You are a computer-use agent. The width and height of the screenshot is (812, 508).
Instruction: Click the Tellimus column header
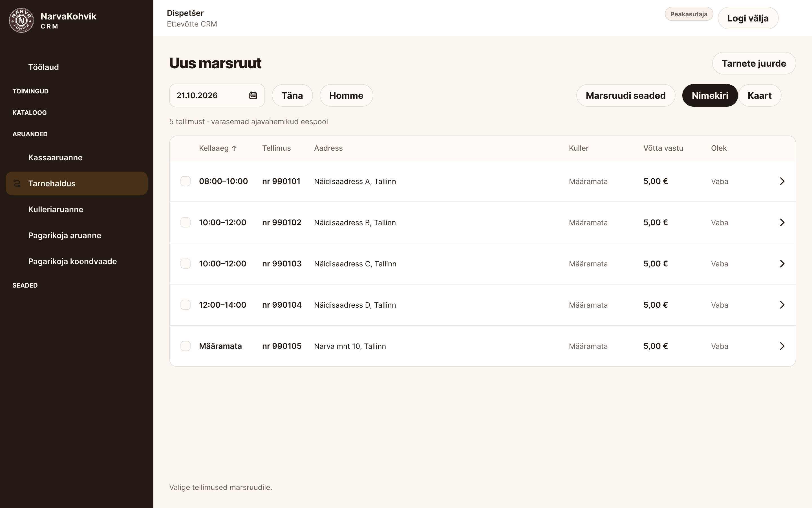pyautogui.click(x=277, y=148)
